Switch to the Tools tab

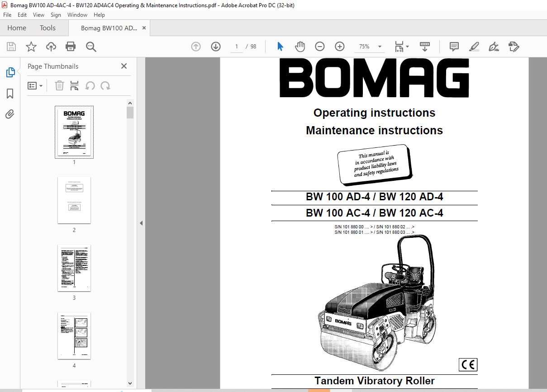48,28
